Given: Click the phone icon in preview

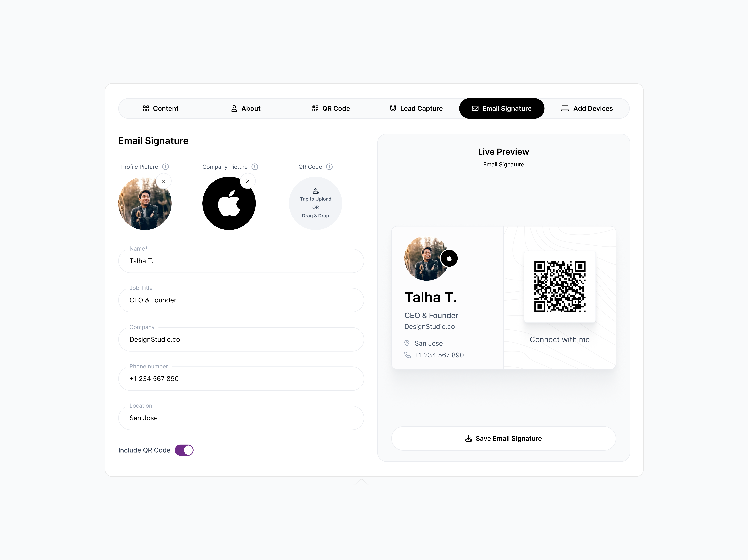Looking at the screenshot, I should point(407,355).
